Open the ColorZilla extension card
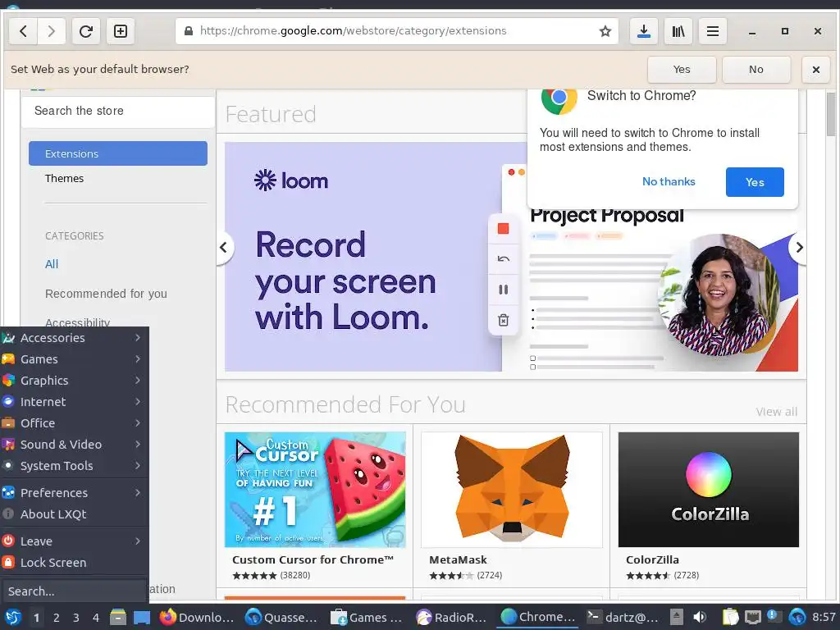Screen dimensions: 840x630 (x=708, y=506)
